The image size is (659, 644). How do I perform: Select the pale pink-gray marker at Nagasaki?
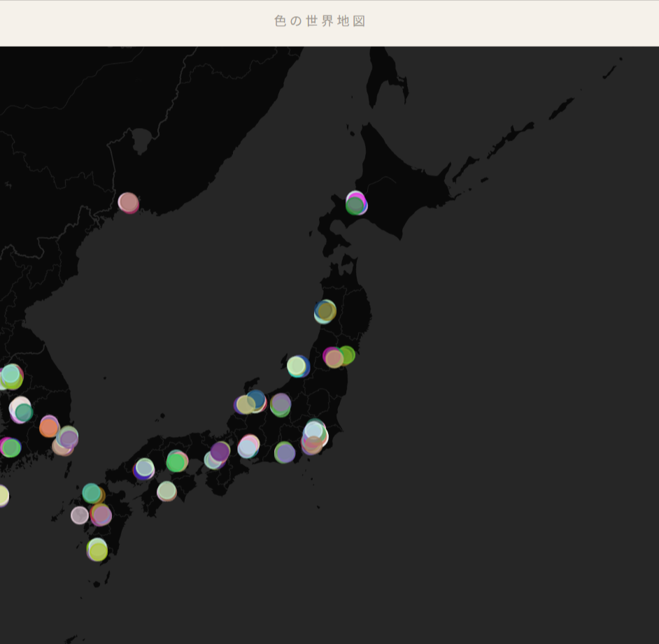[80, 515]
